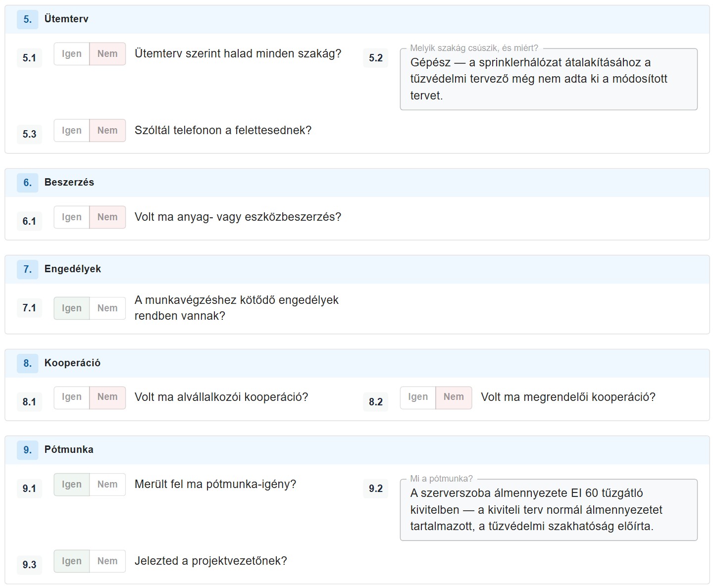Edit the 'Melyik szakág csúszik, és miért?' text field
This screenshot has height=588, width=714.
(549, 79)
